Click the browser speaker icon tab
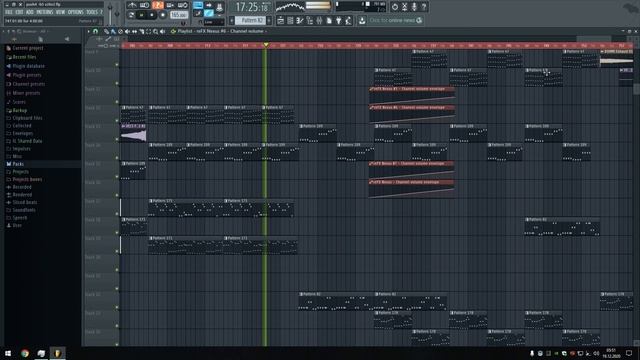This screenshot has height=360, width=640. click(67, 39)
